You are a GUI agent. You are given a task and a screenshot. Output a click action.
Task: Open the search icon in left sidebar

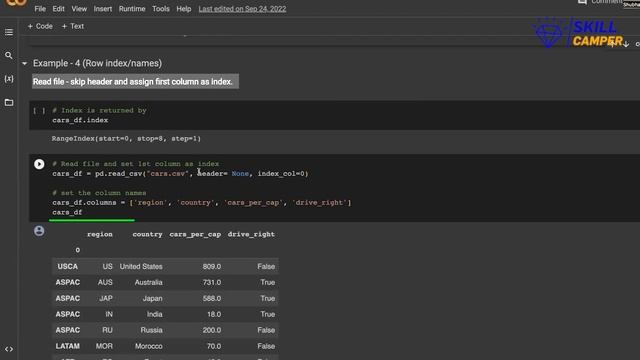click(x=9, y=55)
